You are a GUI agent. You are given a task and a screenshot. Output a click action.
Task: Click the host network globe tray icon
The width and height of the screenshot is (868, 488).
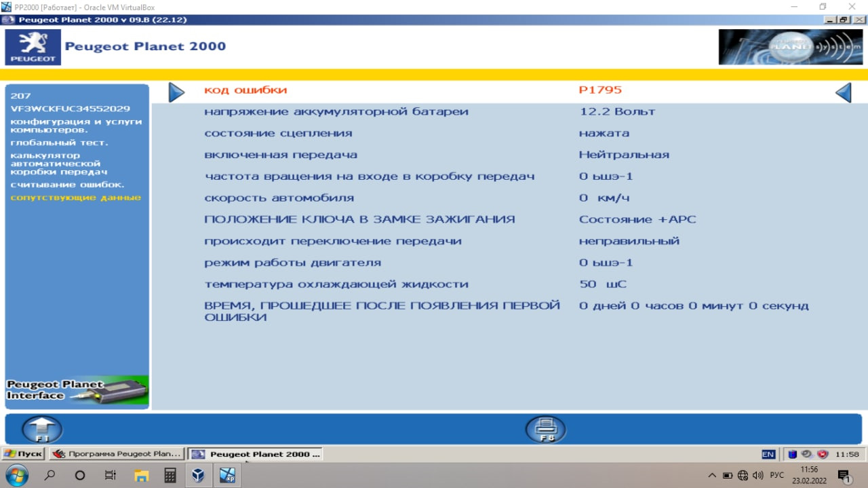[743, 475]
